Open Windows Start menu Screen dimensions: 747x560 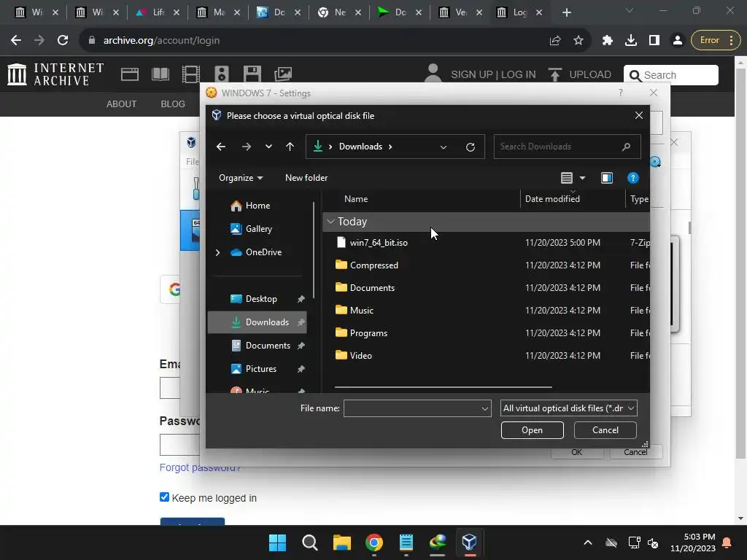pos(277,542)
